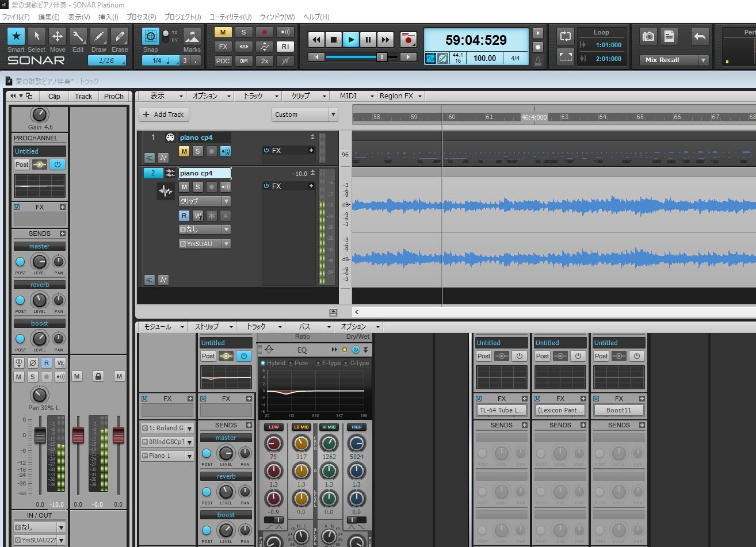The image size is (756, 547).
Task: Fast forward the transport
Action: point(385,40)
